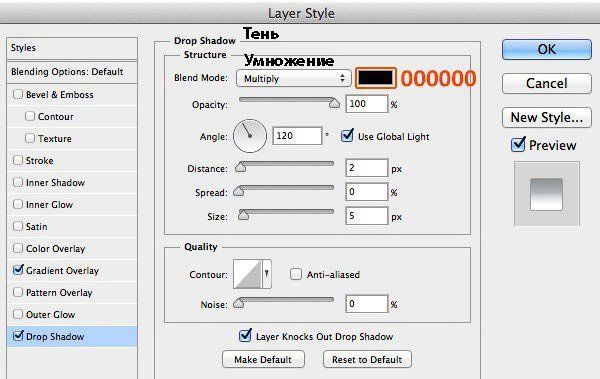Click the Distance slider handle
This screenshot has width=600, height=379.
tap(241, 167)
